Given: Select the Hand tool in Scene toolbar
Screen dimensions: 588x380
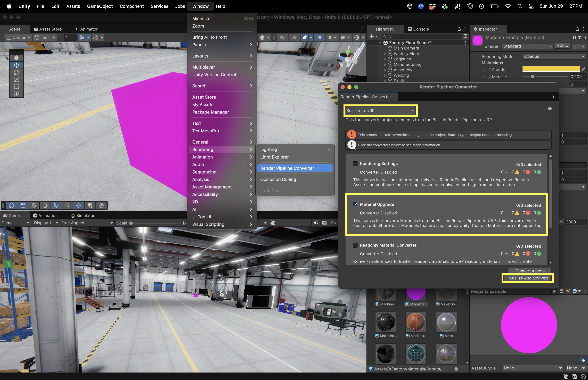Looking at the screenshot, I should tap(16, 58).
